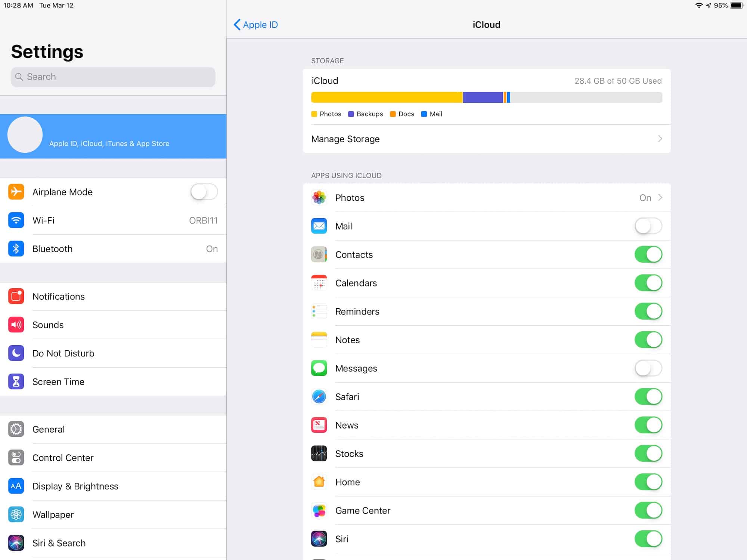
Task: Turn on Messages in iCloud
Action: click(x=648, y=368)
